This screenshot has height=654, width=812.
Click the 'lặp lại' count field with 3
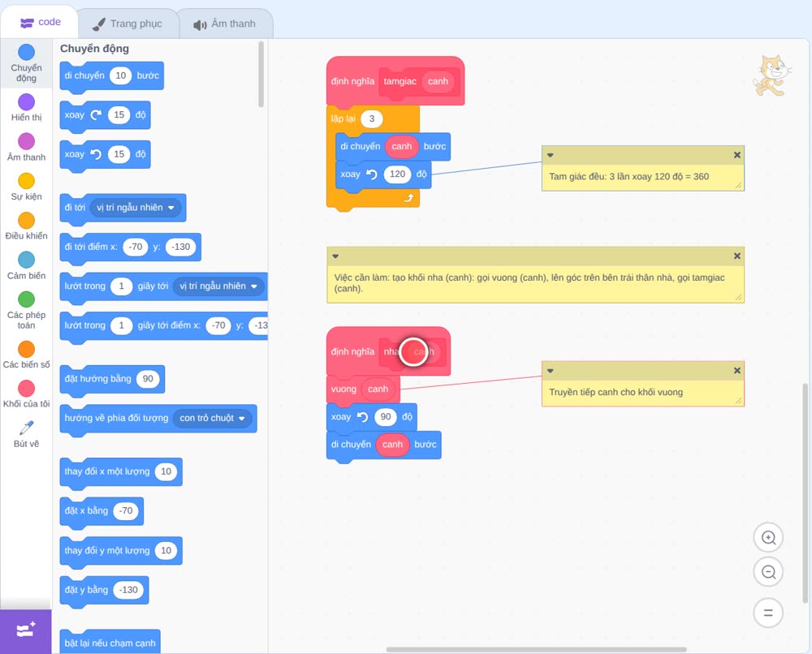371,119
